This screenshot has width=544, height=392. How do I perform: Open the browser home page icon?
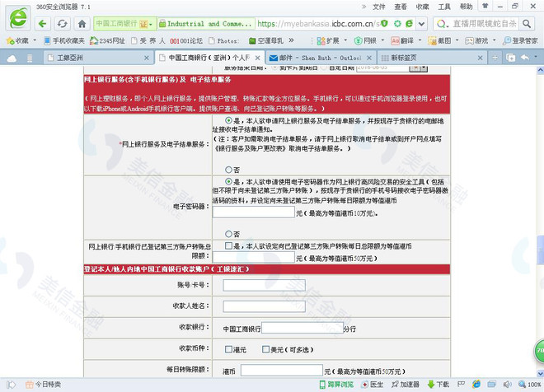82,24
